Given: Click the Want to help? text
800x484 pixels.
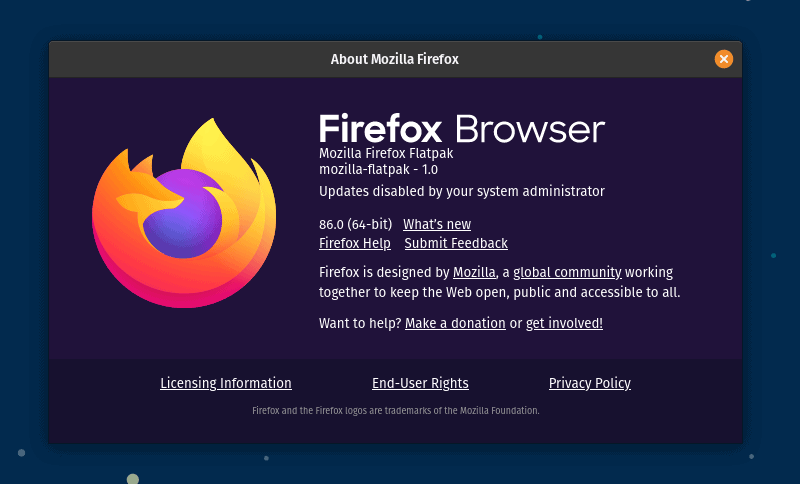Looking at the screenshot, I should tap(360, 323).
